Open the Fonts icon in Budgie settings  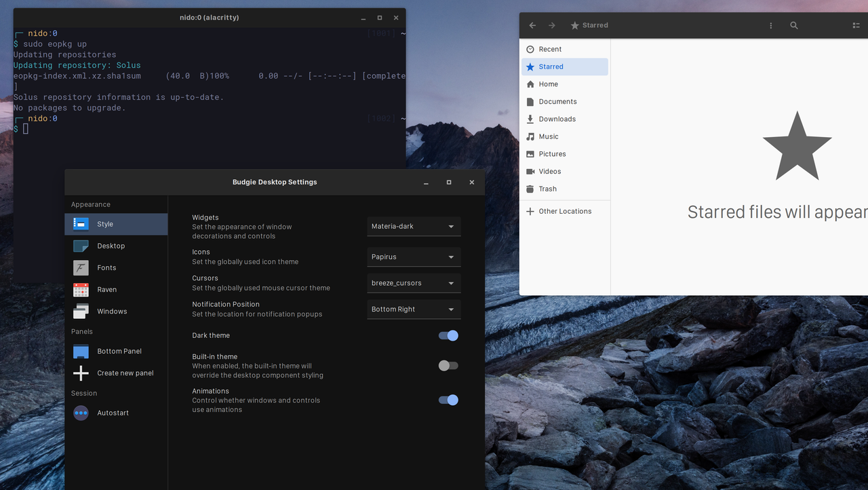point(81,267)
